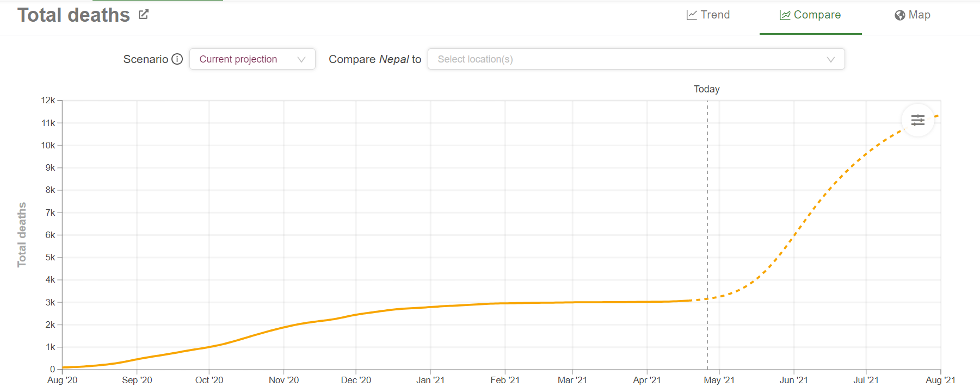Click the solid orange line at Nov '20
The image size is (980, 387).
[x=283, y=328]
